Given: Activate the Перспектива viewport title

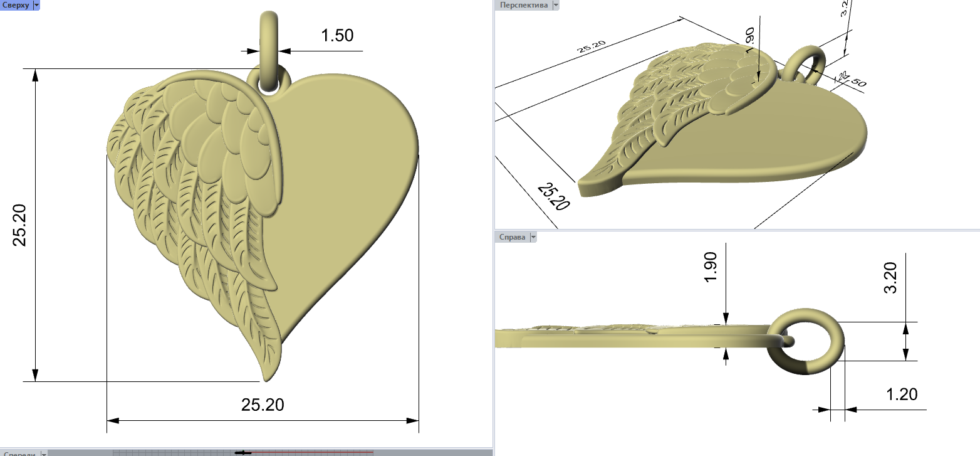Looking at the screenshot, I should click(523, 5).
